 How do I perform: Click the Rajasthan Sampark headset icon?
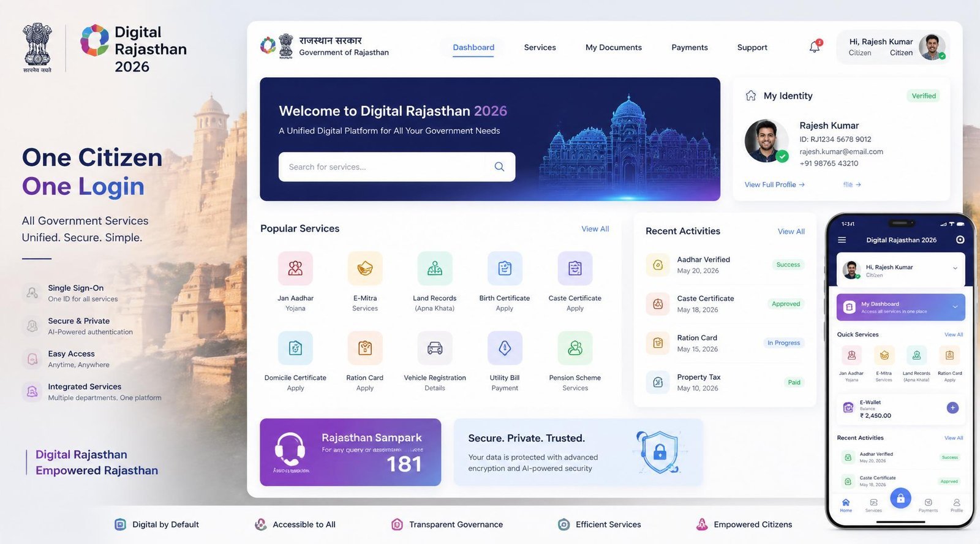pos(290,450)
